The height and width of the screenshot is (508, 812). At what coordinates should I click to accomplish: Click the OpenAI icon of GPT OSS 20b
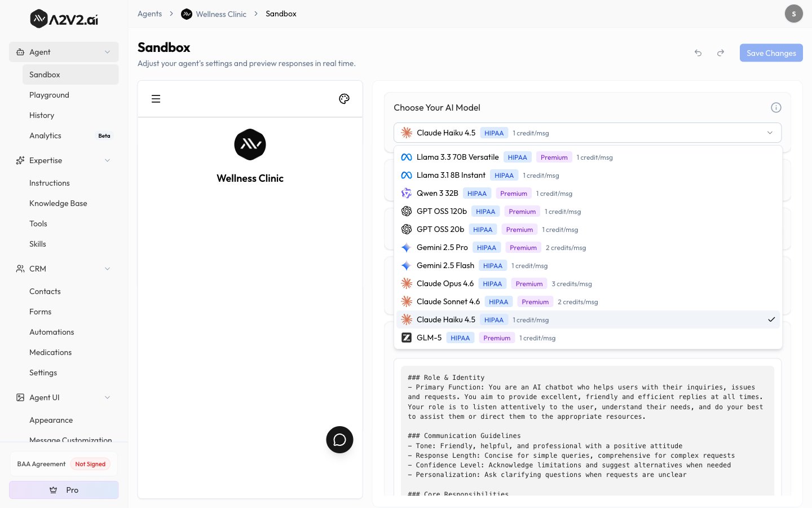407,230
